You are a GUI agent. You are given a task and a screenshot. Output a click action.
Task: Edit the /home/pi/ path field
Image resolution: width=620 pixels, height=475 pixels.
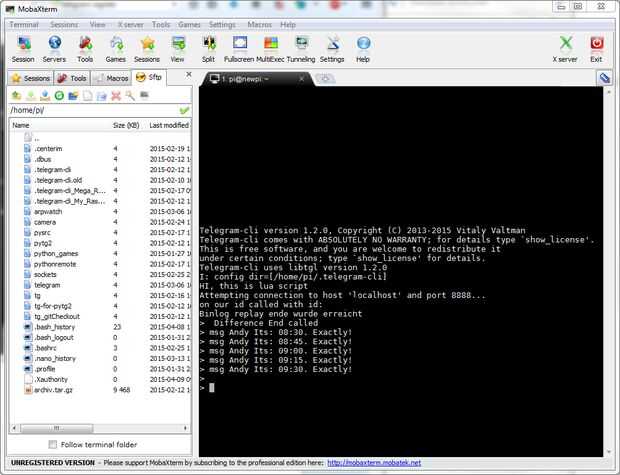pyautogui.click(x=94, y=110)
